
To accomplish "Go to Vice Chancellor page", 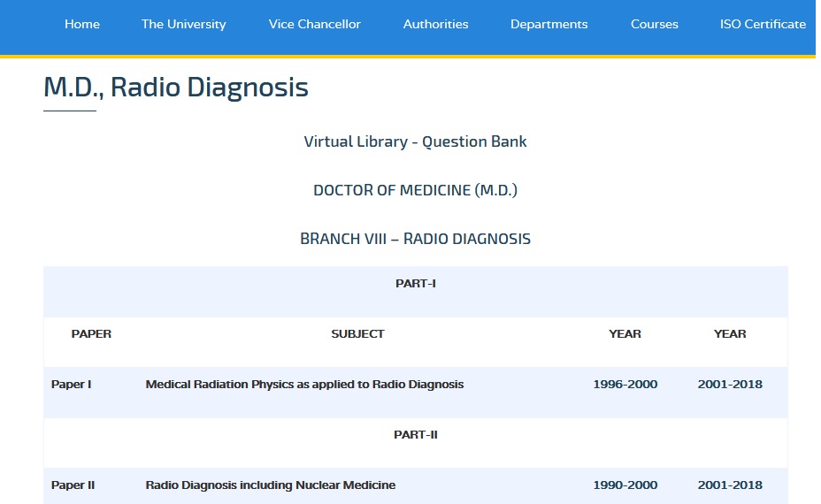I will [315, 24].
